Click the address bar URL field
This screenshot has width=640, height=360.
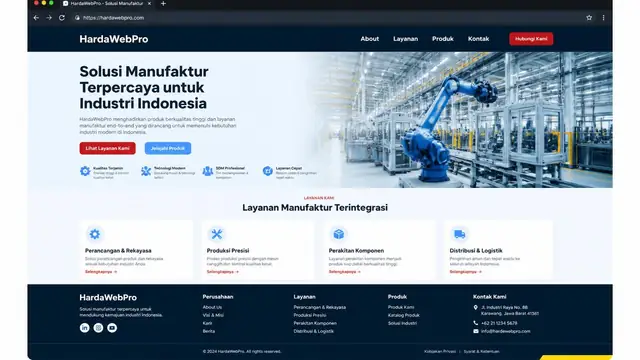point(327,18)
